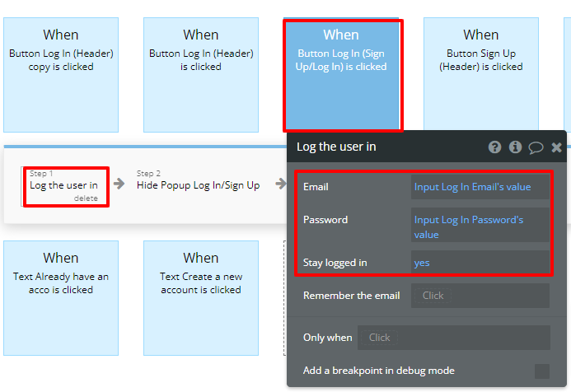Click the info icon in panel header
Viewport: 571px width, 392px height.
click(x=515, y=147)
